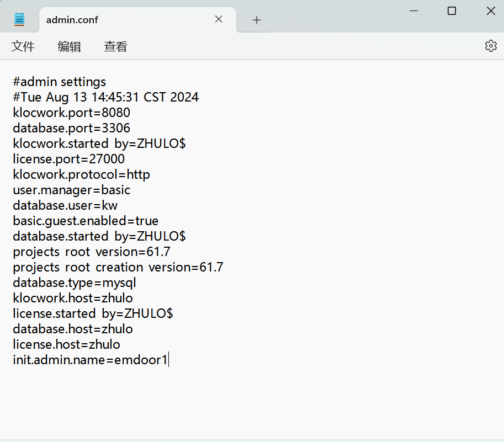
Task: Place cursor on database.type=mysql line
Action: [x=75, y=283]
